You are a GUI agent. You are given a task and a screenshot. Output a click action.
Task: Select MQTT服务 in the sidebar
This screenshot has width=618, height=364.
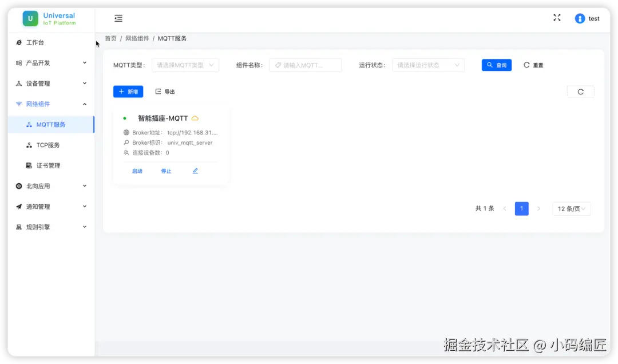click(51, 125)
